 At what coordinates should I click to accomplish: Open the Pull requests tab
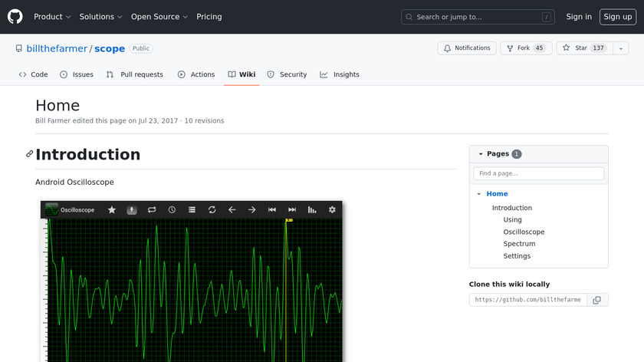(135, 74)
